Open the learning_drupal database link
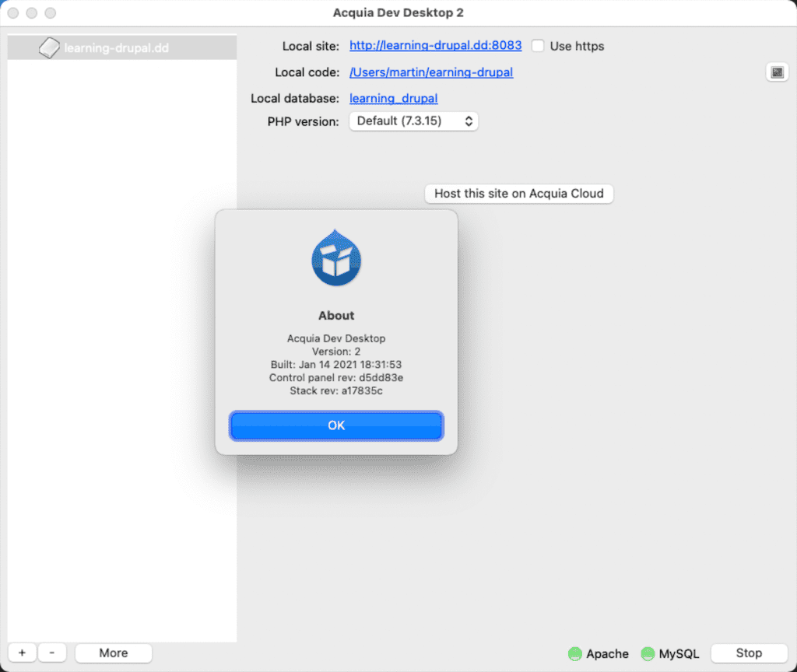The height and width of the screenshot is (672, 797). pos(393,98)
